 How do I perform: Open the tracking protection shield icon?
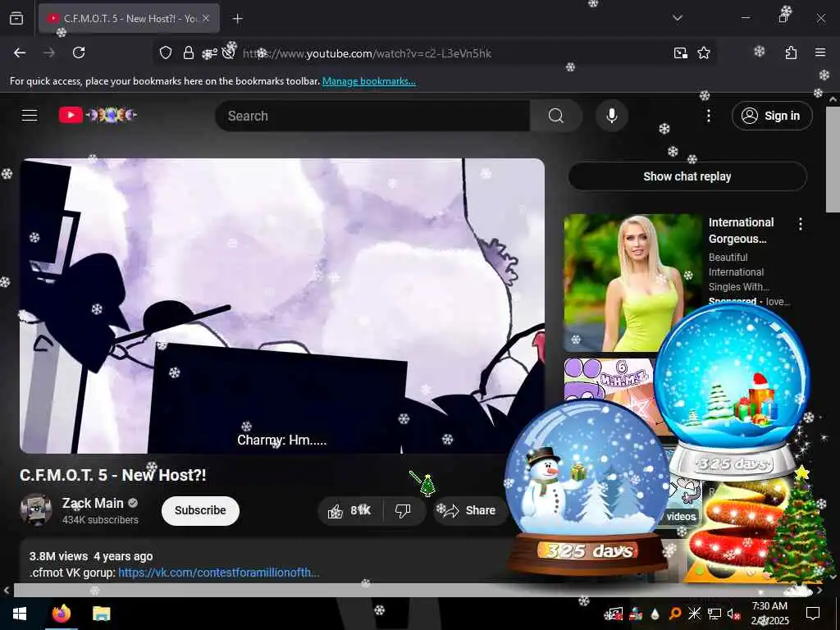tap(166, 52)
